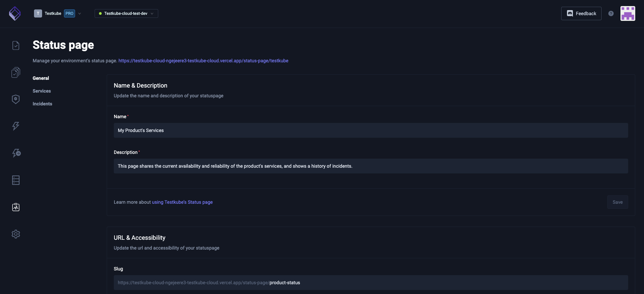
Task: Open the Feedback dialog
Action: click(581, 13)
